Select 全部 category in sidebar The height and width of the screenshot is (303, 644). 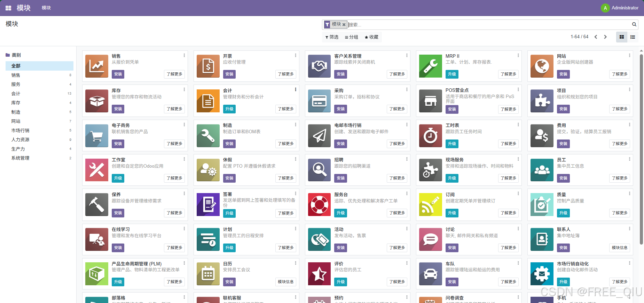pyautogui.click(x=39, y=66)
